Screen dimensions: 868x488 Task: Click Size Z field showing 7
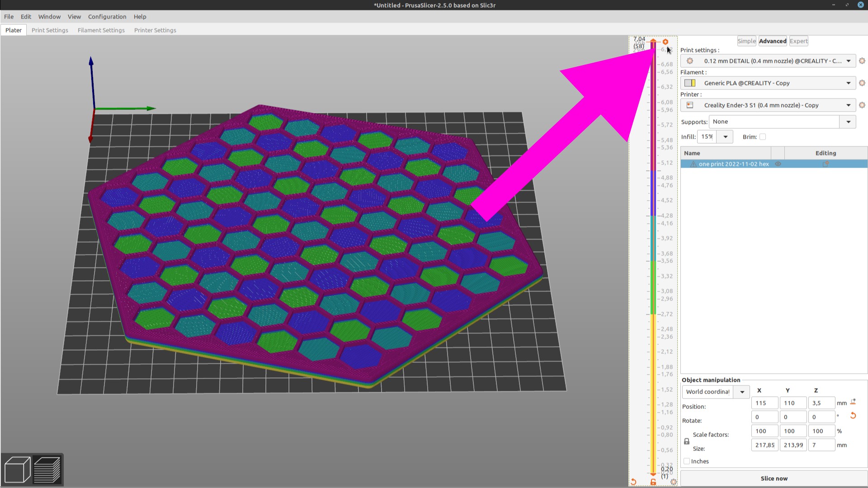point(821,445)
